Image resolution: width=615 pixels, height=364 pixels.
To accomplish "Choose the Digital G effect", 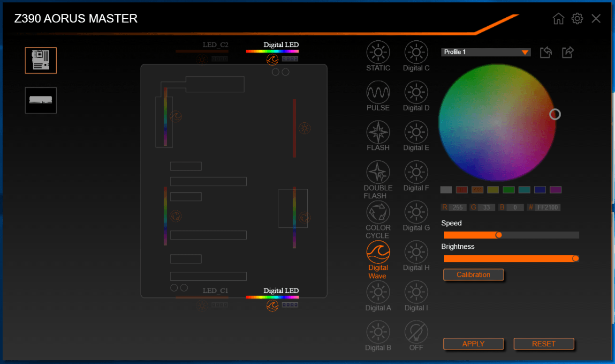I will coord(416,212).
